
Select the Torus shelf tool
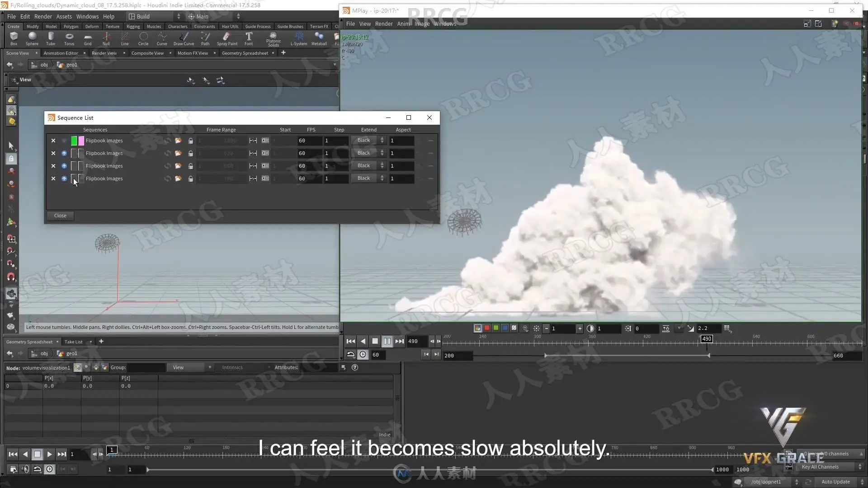pyautogui.click(x=69, y=38)
